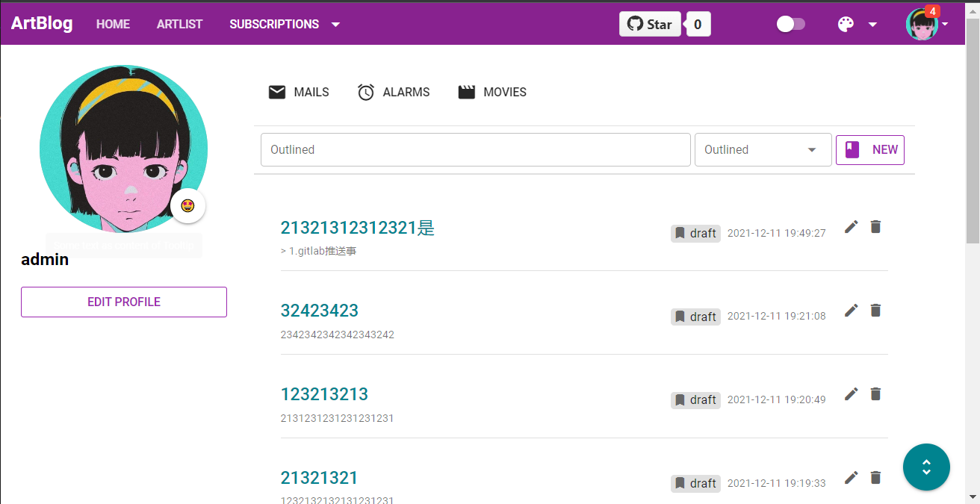Expand the caret next to user avatar
This screenshot has height=504, width=980.
[x=946, y=24]
